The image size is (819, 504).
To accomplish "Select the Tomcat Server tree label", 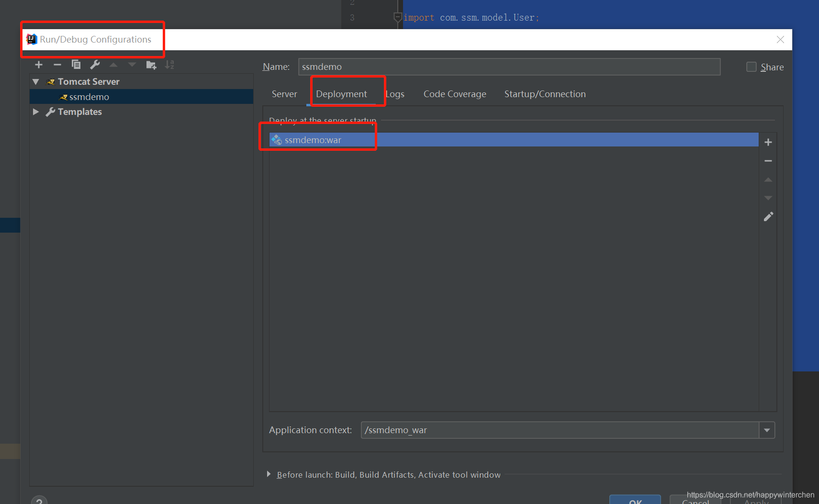I will (89, 82).
